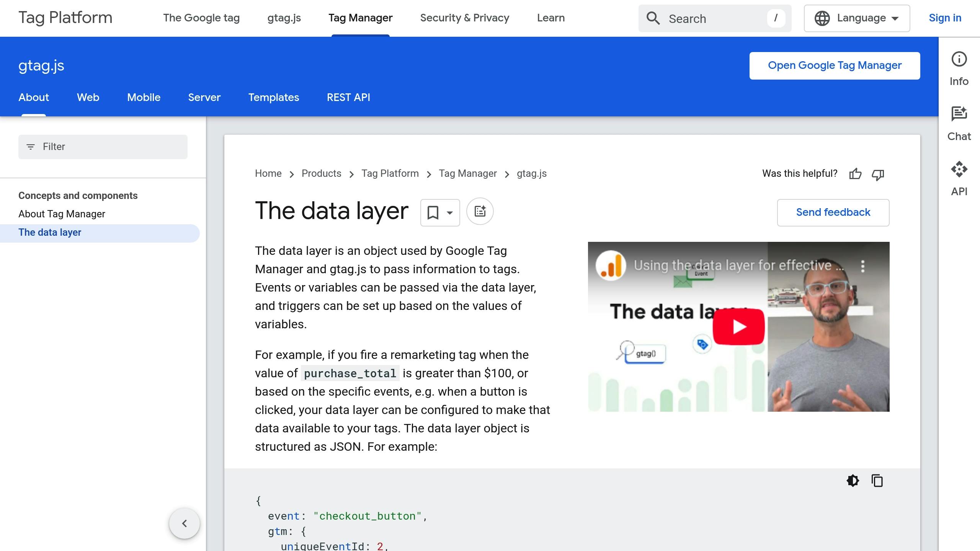Select the Server tab
980x551 pixels.
coord(204,97)
